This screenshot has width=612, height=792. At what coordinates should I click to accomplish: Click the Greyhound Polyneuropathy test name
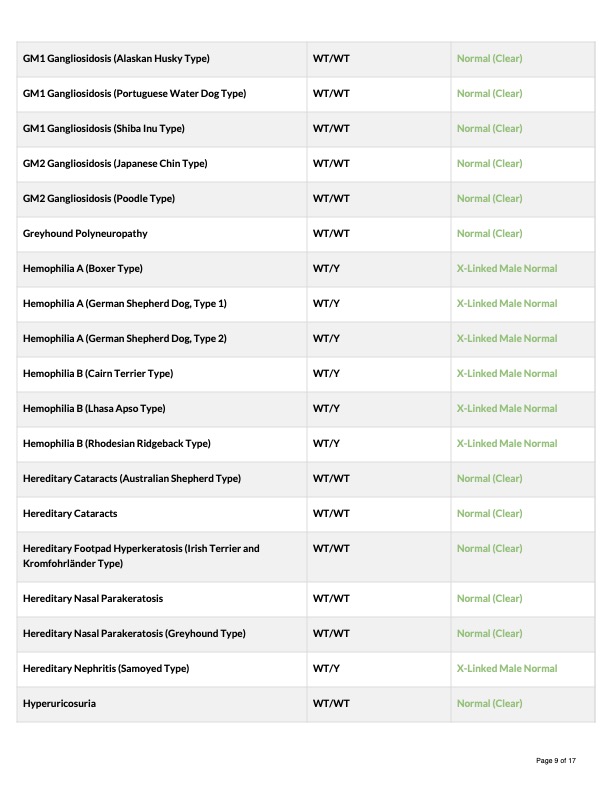pyautogui.click(x=85, y=234)
